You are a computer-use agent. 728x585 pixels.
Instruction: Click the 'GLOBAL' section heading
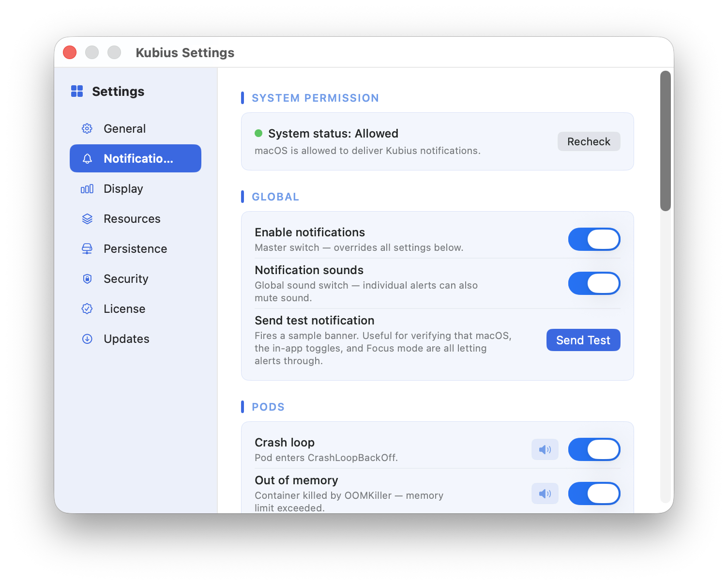click(275, 197)
